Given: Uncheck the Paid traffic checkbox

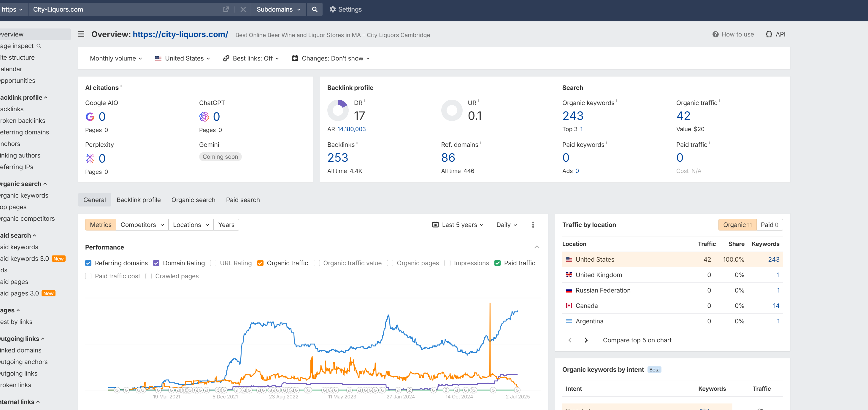Looking at the screenshot, I should coord(497,263).
